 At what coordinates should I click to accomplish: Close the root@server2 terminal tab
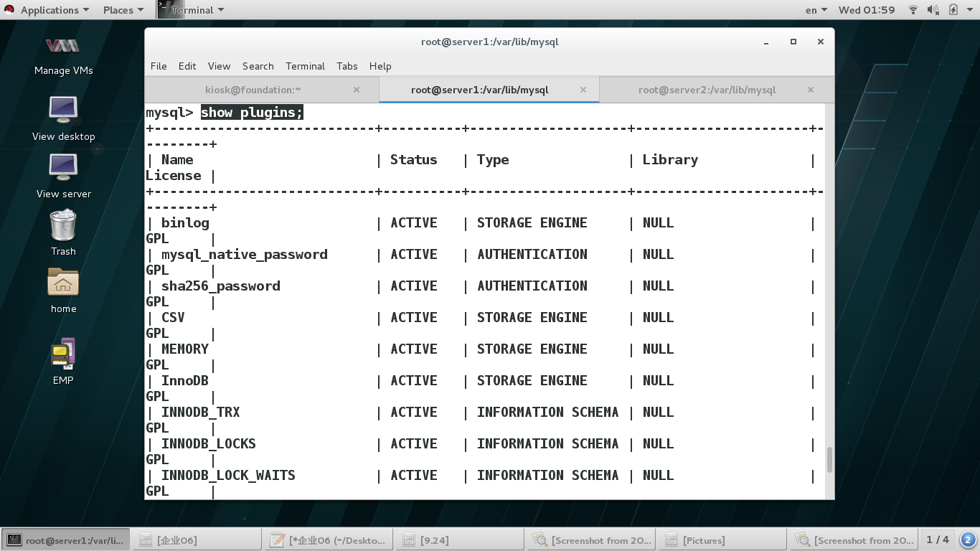click(x=811, y=90)
